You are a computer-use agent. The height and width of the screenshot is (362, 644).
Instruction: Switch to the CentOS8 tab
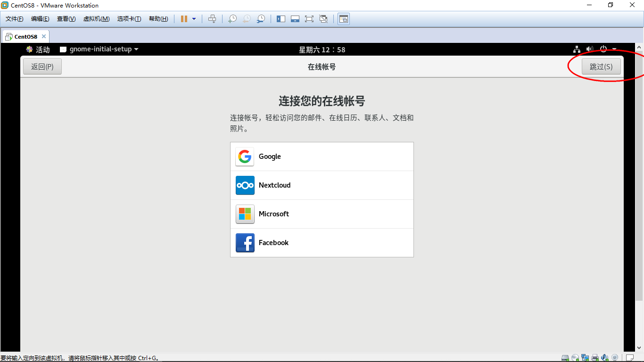coord(25,36)
